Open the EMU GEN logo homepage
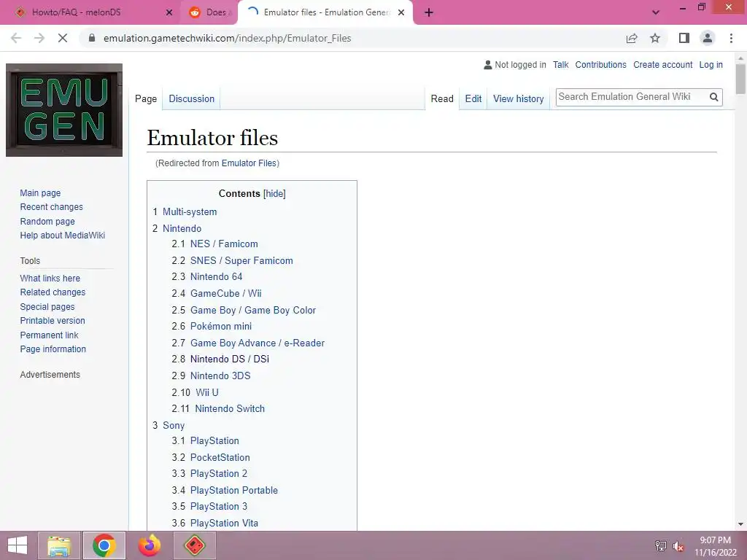Image resolution: width=747 pixels, height=560 pixels. point(64,110)
